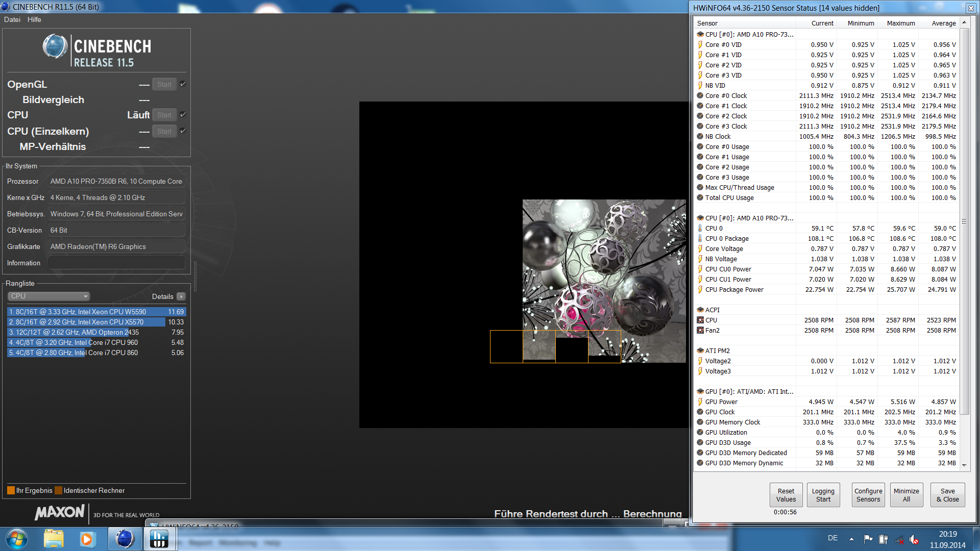The width and height of the screenshot is (980, 551).
Task: Click the GPU D3D Memory Dedicated icon
Action: [700, 453]
